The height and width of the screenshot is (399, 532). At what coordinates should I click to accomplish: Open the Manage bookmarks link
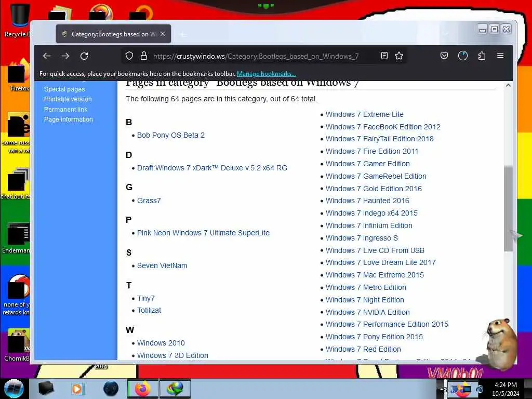pos(267,74)
